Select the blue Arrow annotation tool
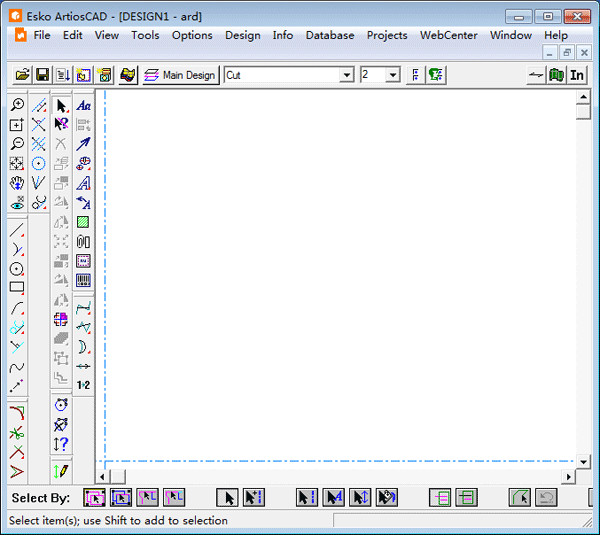This screenshot has width=600, height=535. coord(83,144)
